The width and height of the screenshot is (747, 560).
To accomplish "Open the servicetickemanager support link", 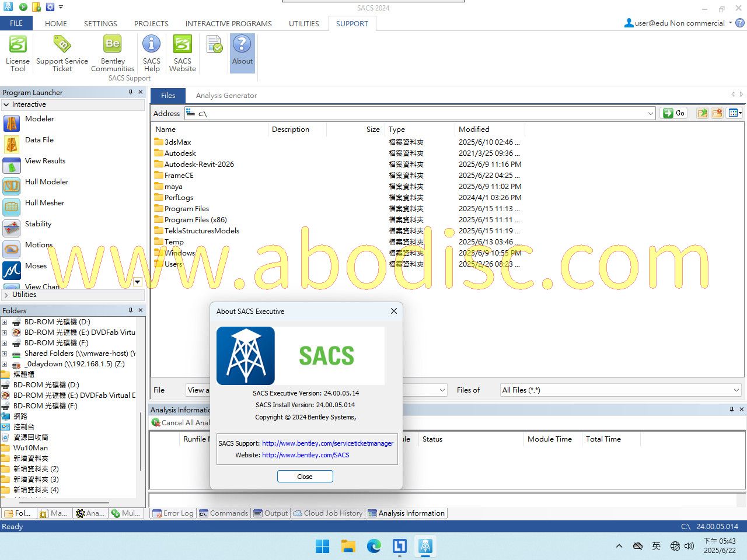I will point(327,443).
